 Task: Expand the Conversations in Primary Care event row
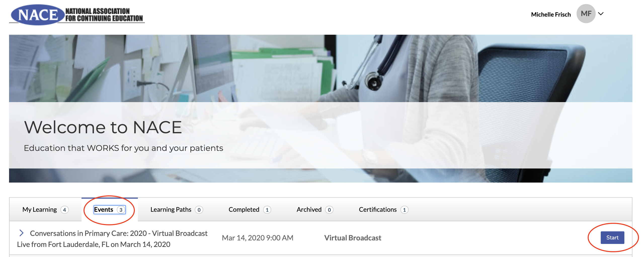(22, 233)
